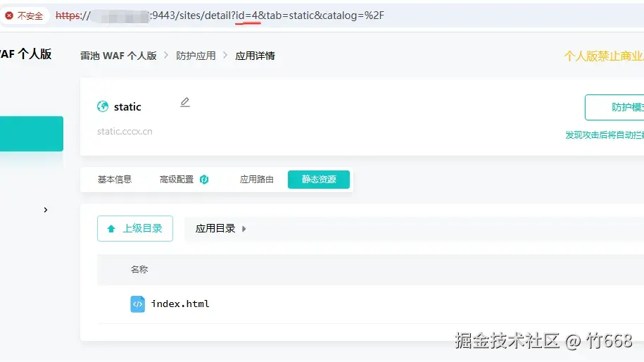This screenshot has height=362, width=644.
Task: Switch to the 应用路由 tab
Action: point(257,180)
